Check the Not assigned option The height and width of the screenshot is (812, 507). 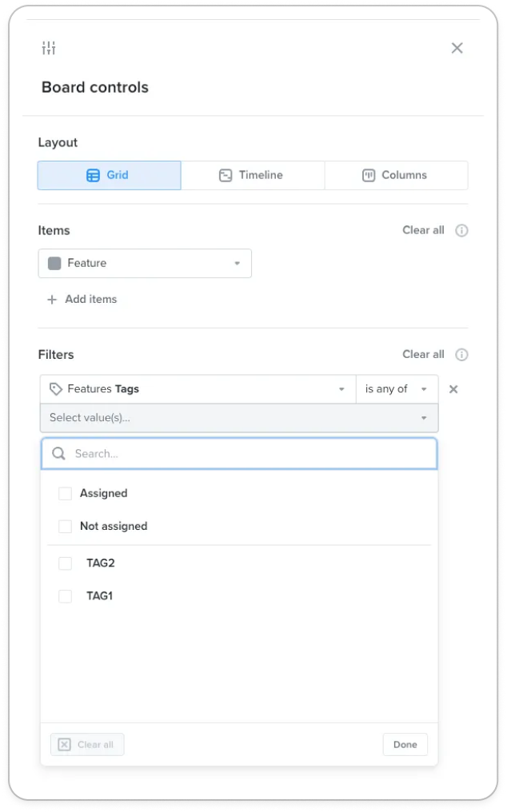65,527
